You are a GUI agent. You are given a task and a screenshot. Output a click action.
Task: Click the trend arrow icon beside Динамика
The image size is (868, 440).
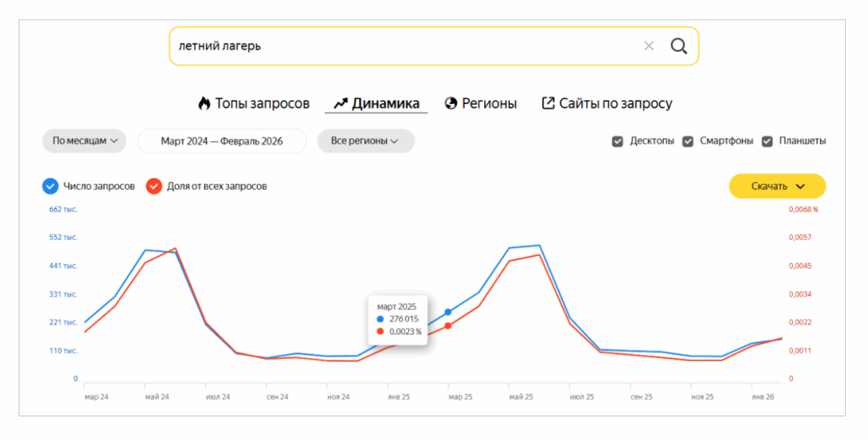(340, 103)
